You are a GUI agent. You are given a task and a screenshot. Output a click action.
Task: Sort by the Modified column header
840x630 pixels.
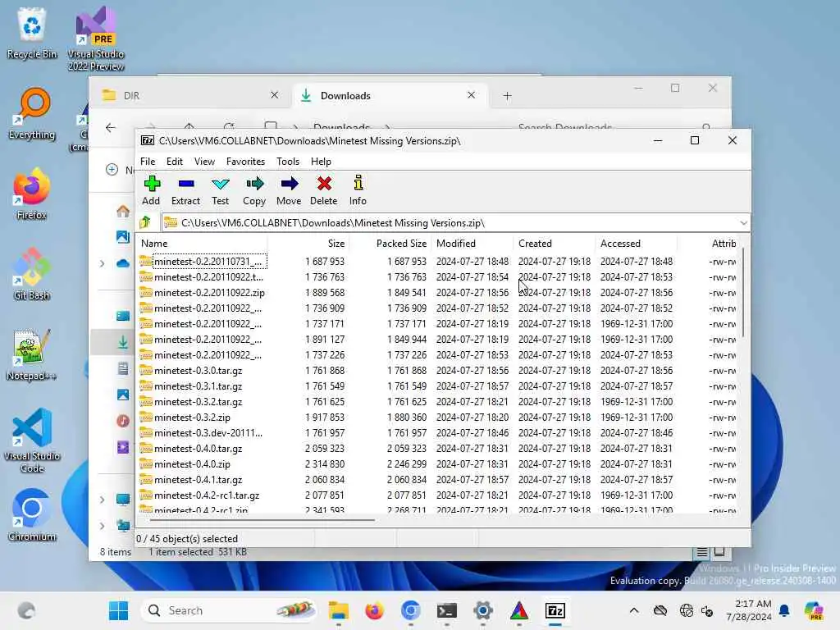(x=472, y=243)
